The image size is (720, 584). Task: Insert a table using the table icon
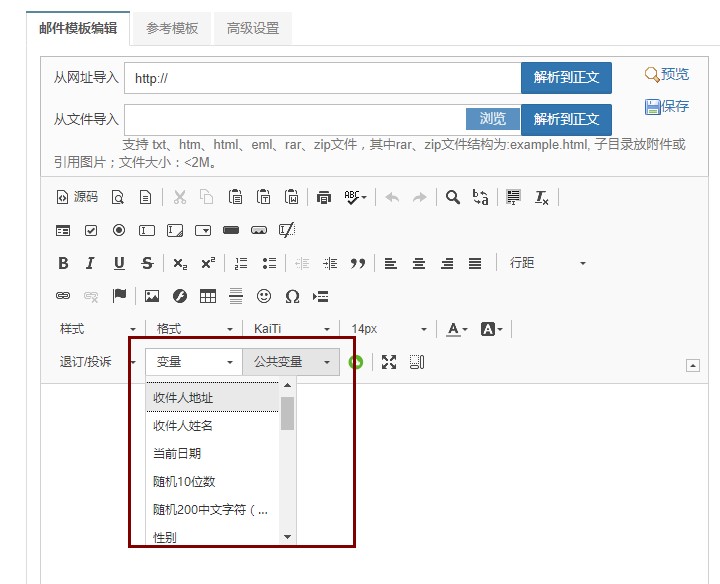click(x=208, y=296)
